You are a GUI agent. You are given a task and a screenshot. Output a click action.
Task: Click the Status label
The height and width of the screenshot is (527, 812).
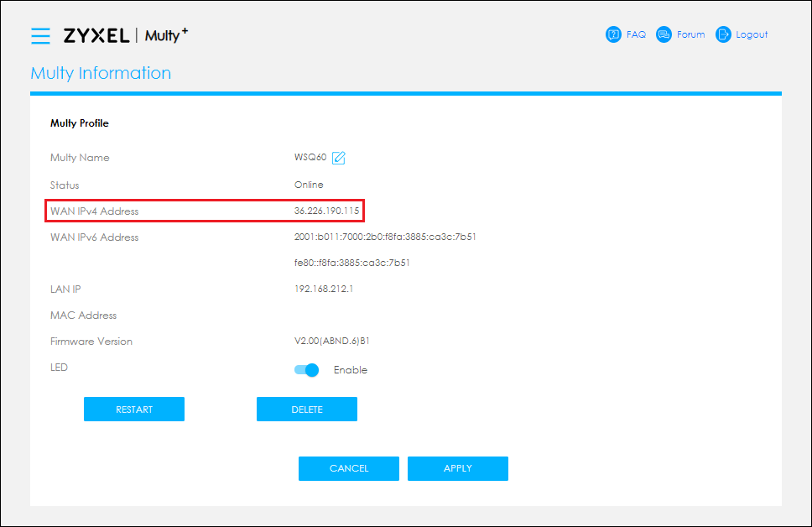(65, 185)
